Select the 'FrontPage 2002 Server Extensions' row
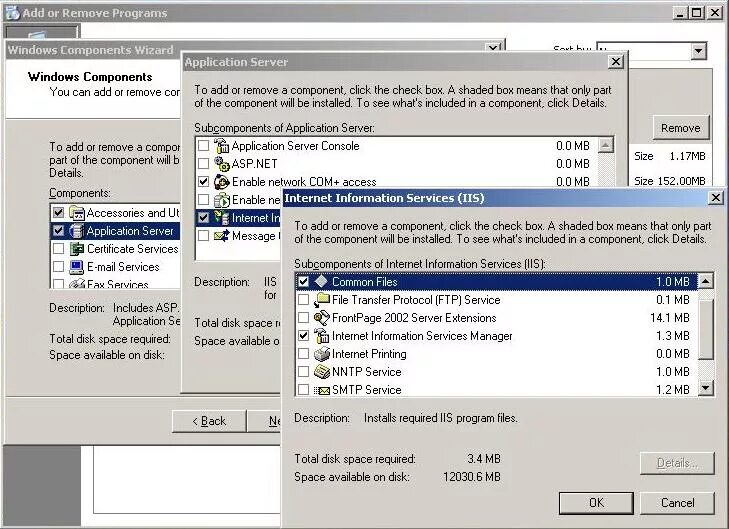This screenshot has height=529, width=729. (x=497, y=318)
